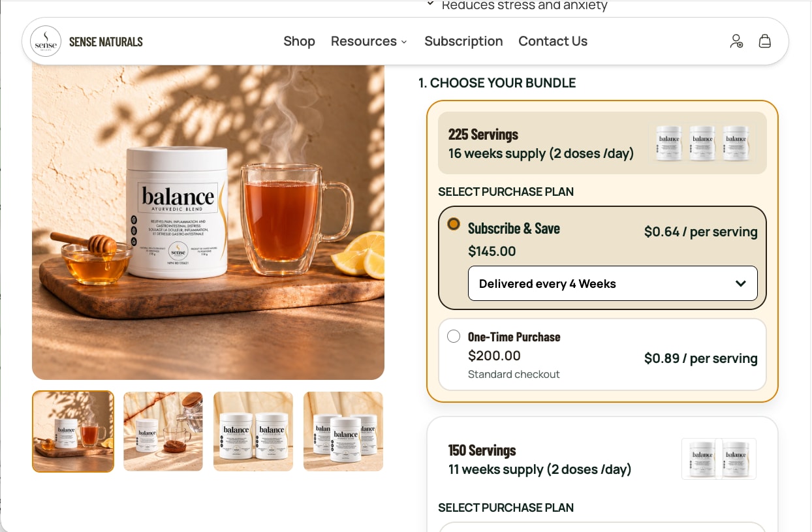
Task: Click the two-jar image in 150 Servings
Action: (719, 459)
